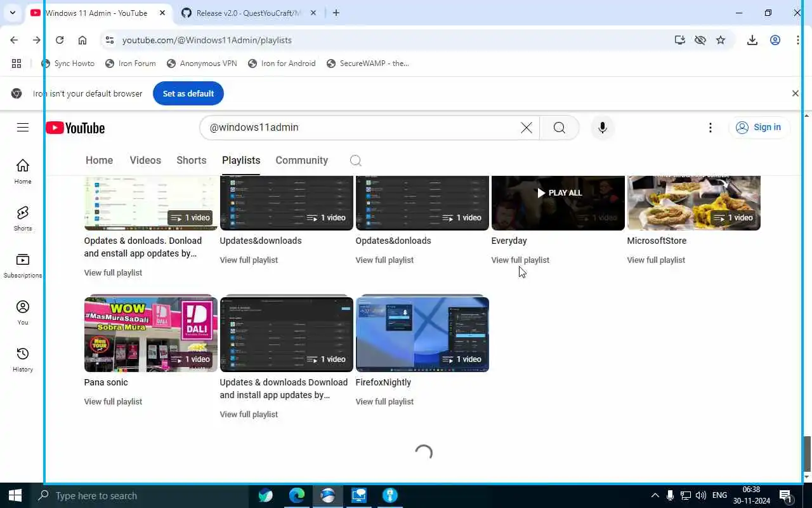Open the Anonymous VPN bookmark
This screenshot has height=508, width=812.
[202, 63]
